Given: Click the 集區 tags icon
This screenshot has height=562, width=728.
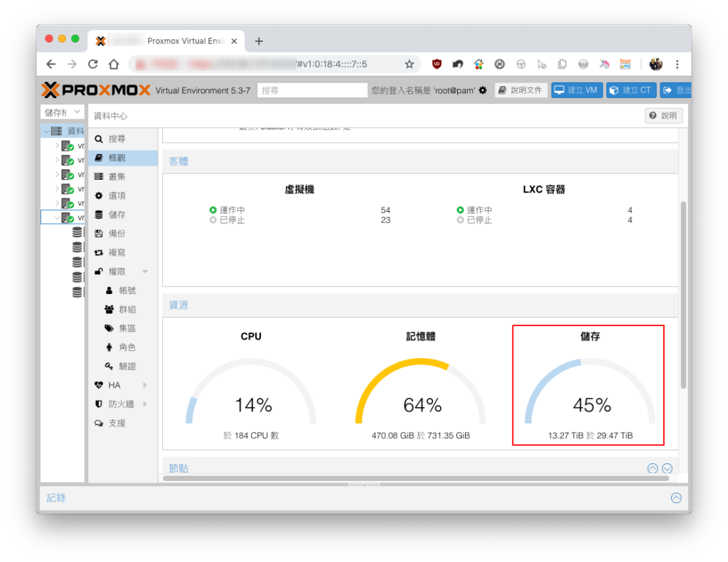Looking at the screenshot, I should pyautogui.click(x=109, y=328).
